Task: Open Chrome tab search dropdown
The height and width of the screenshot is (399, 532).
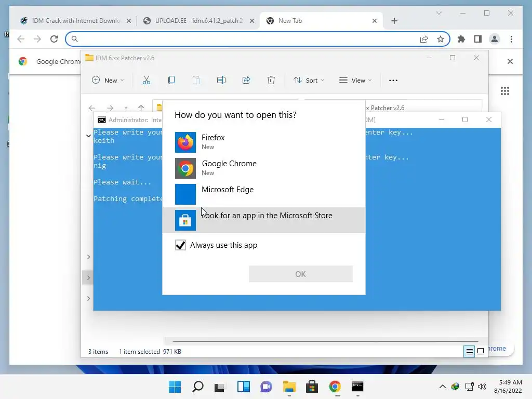Action: click(439, 13)
